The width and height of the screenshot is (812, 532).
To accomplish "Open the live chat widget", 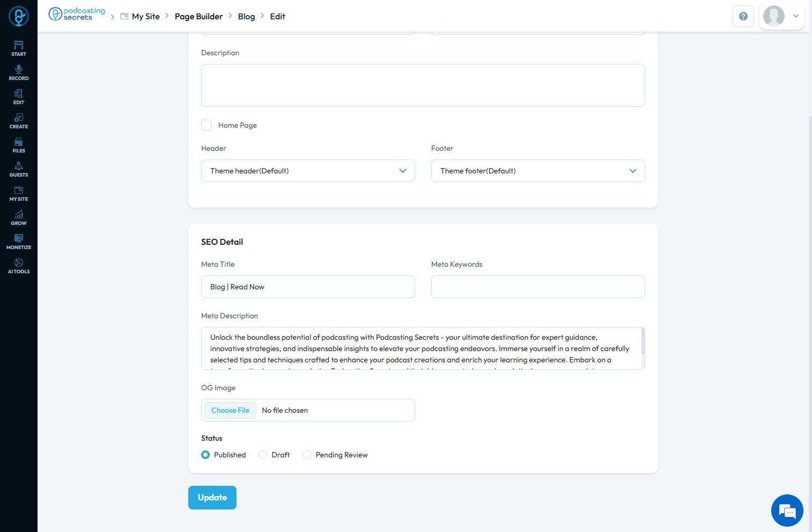I will (x=787, y=511).
